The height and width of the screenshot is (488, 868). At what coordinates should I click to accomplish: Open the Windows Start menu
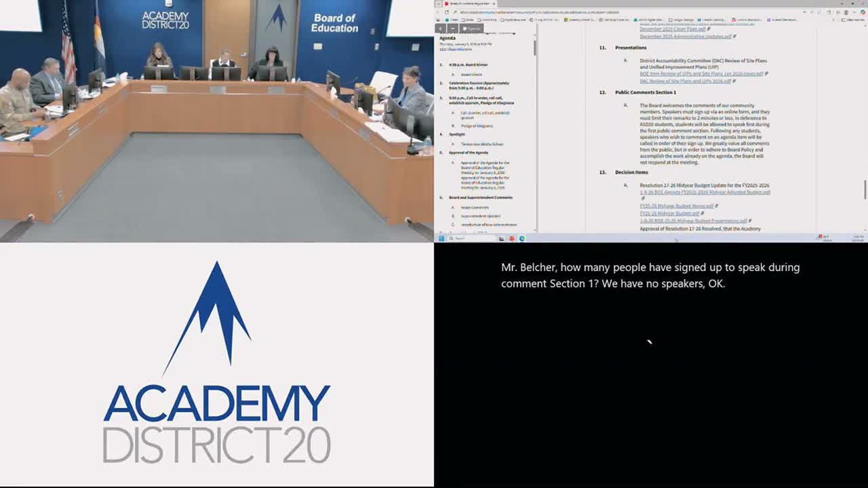coord(441,239)
